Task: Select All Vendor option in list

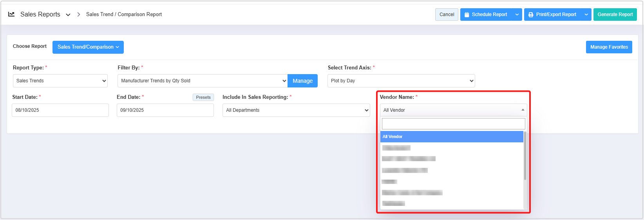Action: pyautogui.click(x=452, y=136)
